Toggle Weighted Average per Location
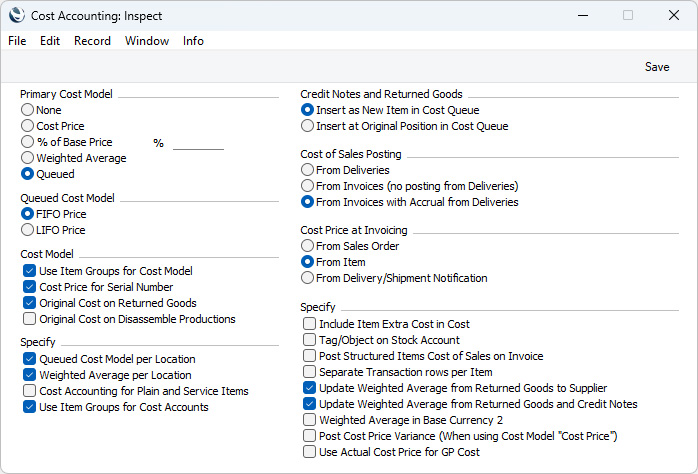 29,375
